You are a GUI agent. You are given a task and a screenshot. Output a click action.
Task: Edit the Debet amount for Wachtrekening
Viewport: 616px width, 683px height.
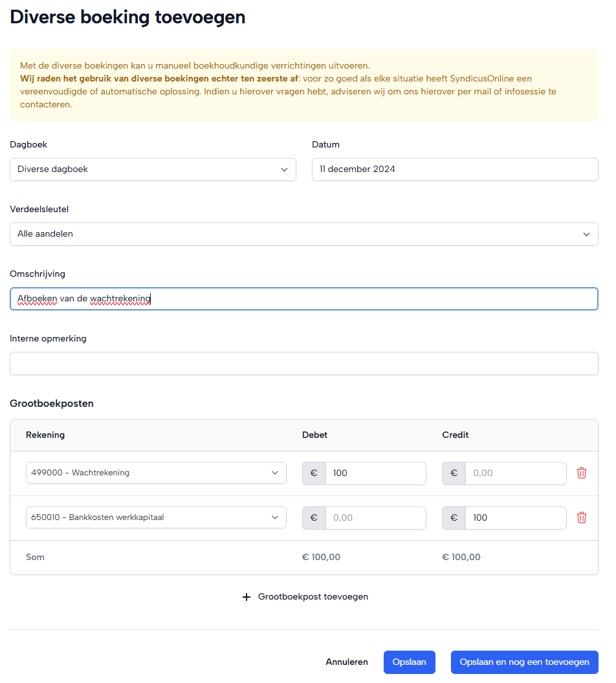(x=375, y=473)
